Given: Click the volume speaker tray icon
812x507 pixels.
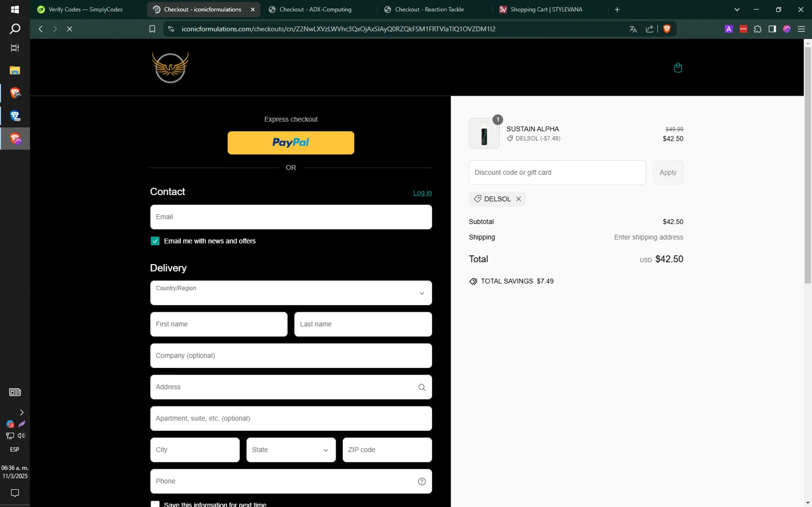Looking at the screenshot, I should tap(21, 436).
